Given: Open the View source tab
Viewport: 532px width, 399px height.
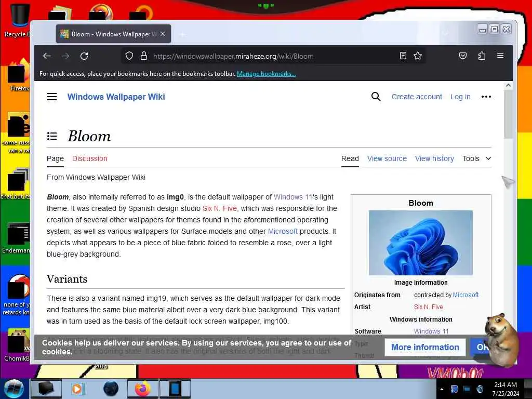Looking at the screenshot, I should 387,158.
